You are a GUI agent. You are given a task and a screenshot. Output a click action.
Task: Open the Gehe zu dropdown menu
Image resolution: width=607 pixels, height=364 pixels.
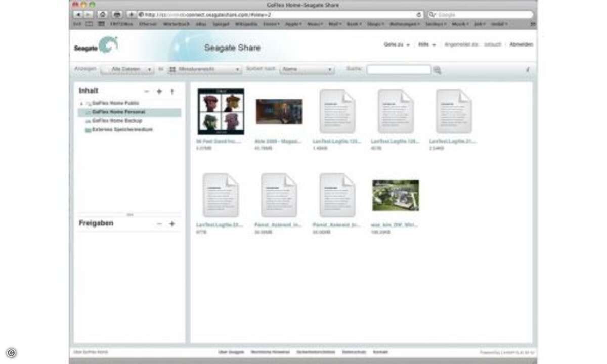point(397,44)
